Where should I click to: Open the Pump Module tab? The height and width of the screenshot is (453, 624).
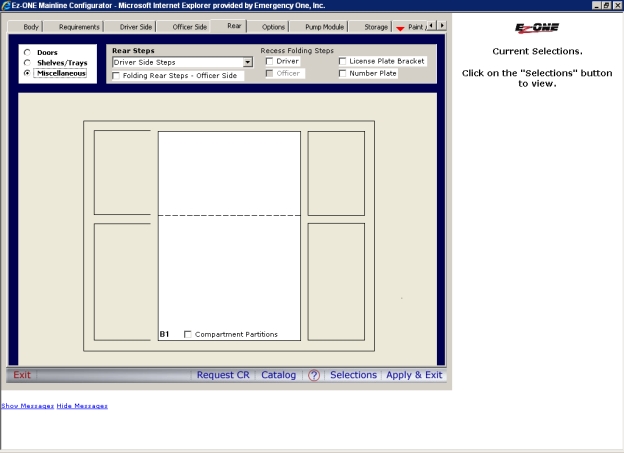pos(324,27)
